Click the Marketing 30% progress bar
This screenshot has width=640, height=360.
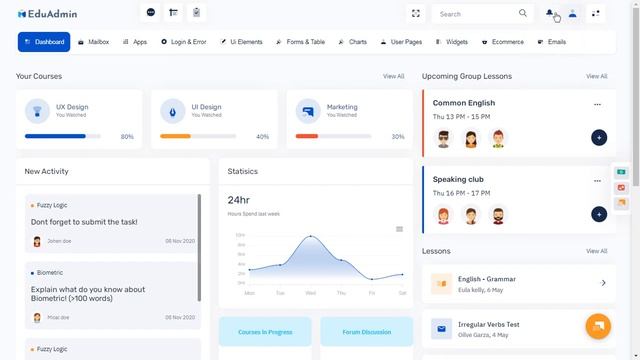(x=333, y=136)
